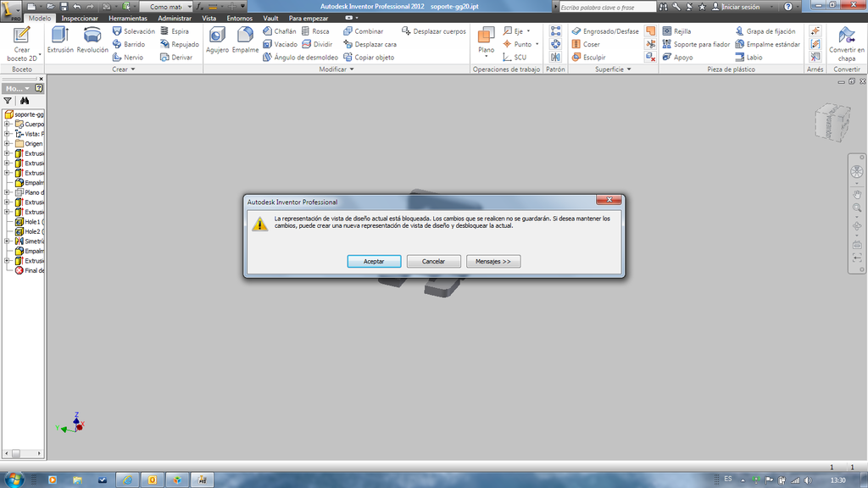Screen dimensions: 868x488
Task: Start Crear boceto 2D
Action: tap(21, 44)
